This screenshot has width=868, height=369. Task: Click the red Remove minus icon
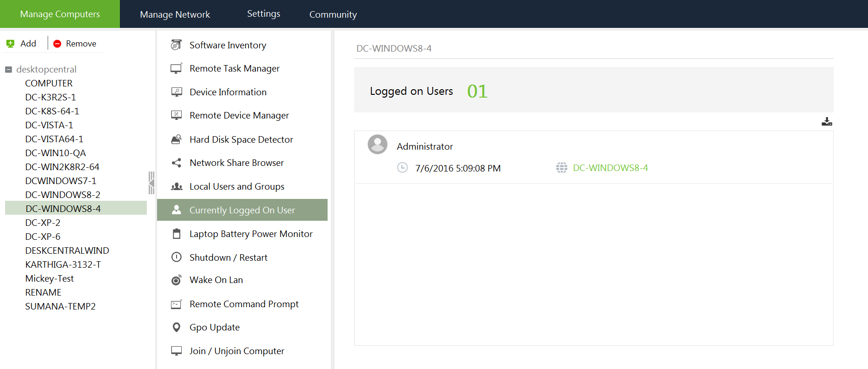[57, 44]
